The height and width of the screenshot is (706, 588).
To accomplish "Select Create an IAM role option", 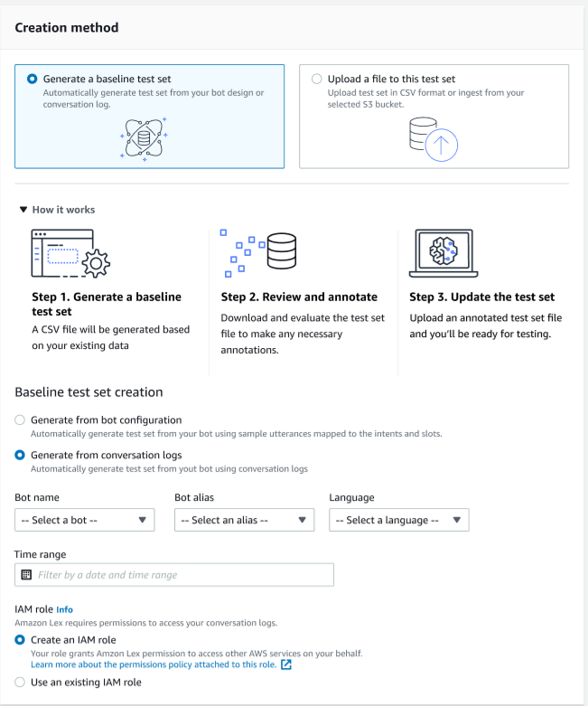I will [x=21, y=640].
